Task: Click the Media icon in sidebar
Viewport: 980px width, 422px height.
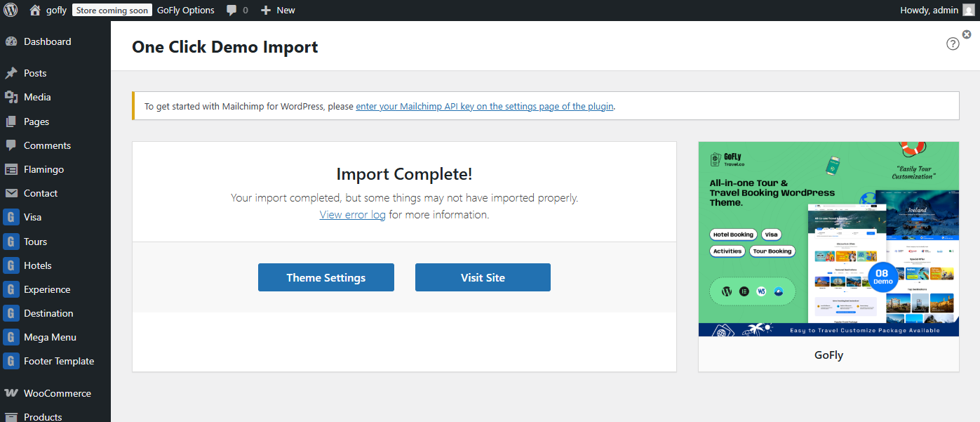Action: (11, 97)
